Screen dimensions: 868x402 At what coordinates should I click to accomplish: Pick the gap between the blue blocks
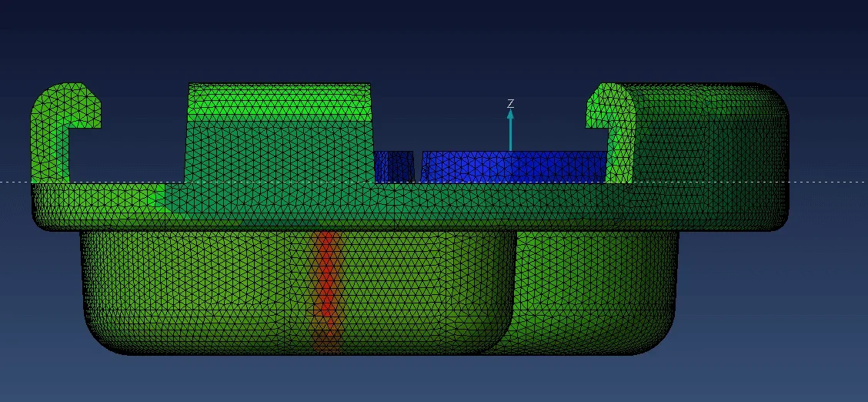click(x=417, y=166)
